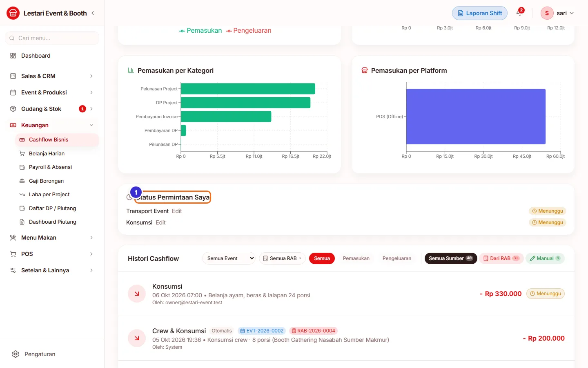Collapse the sidebar with the arrow icon
588x368 pixels.
[x=93, y=13]
